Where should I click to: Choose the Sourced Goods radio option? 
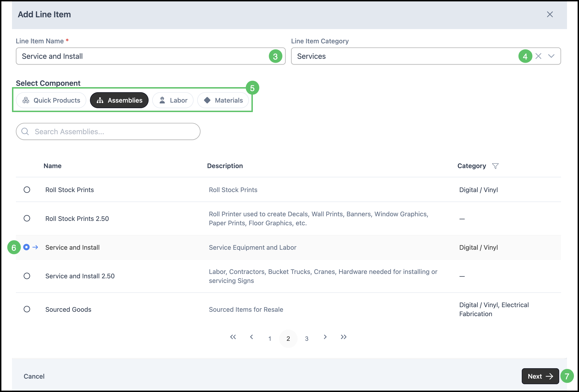click(27, 309)
